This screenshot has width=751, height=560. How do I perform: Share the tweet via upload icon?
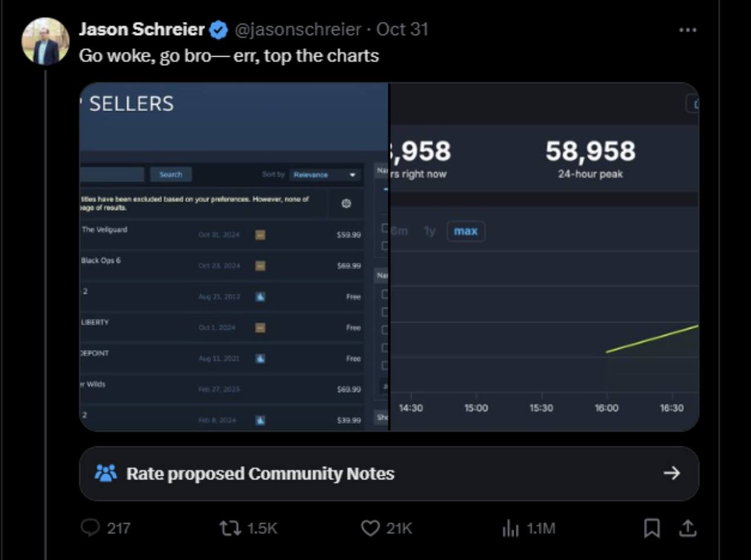(688, 528)
